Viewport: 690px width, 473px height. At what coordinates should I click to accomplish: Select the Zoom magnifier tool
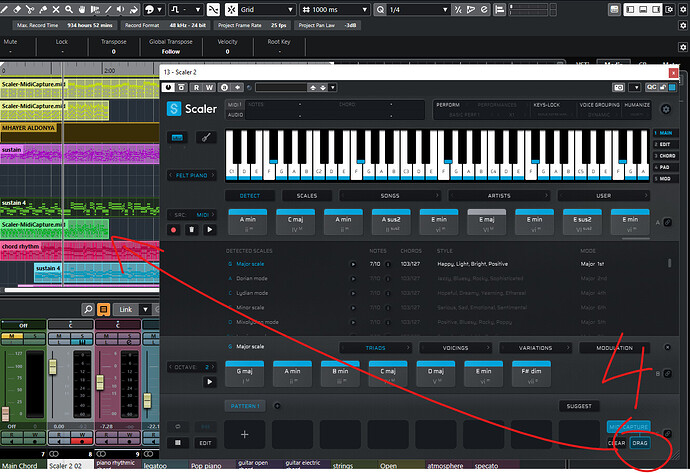point(69,9)
